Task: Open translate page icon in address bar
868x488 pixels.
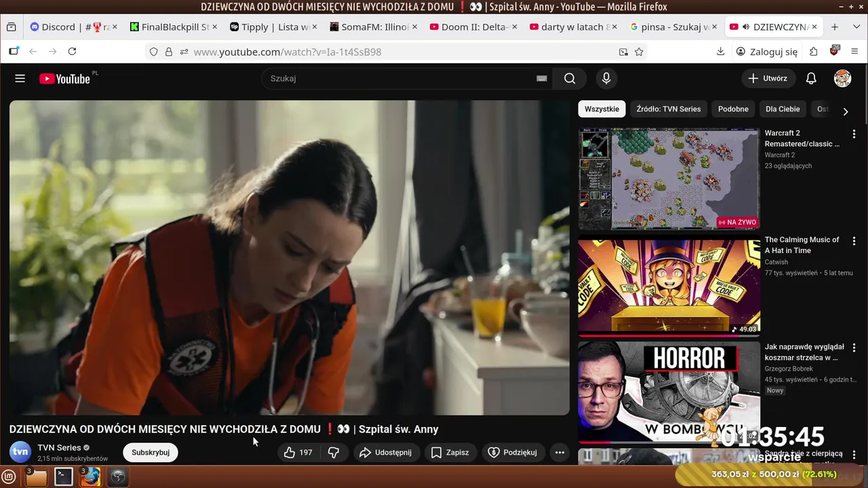Action: pyautogui.click(x=623, y=52)
